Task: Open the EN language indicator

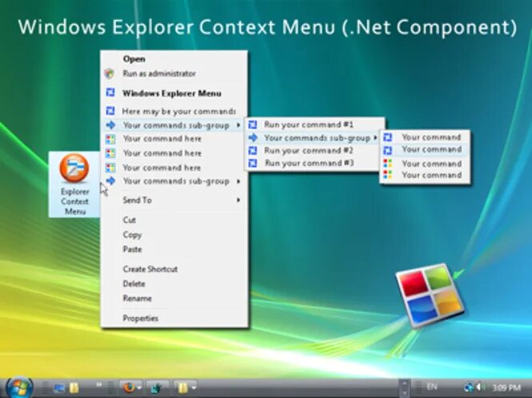Action: [431, 387]
